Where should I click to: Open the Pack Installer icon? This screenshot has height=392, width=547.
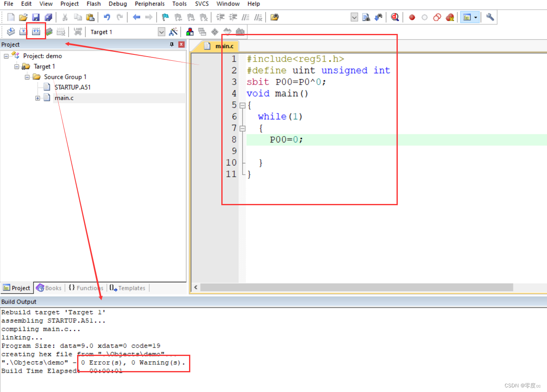[x=240, y=32]
